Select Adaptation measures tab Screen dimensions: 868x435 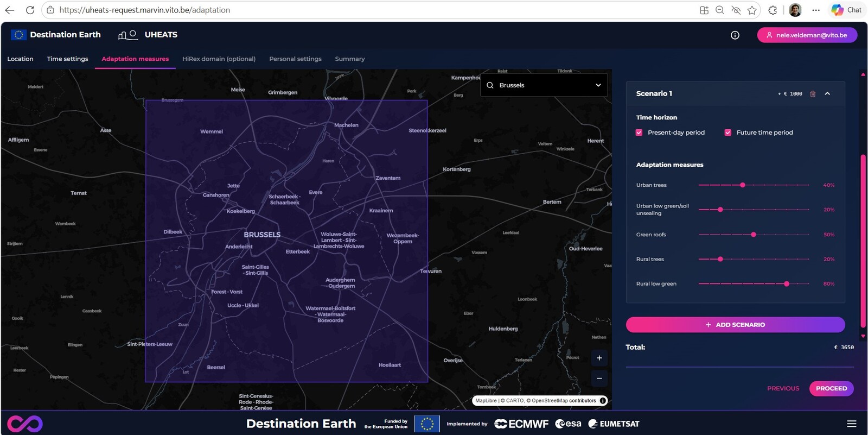(135, 59)
